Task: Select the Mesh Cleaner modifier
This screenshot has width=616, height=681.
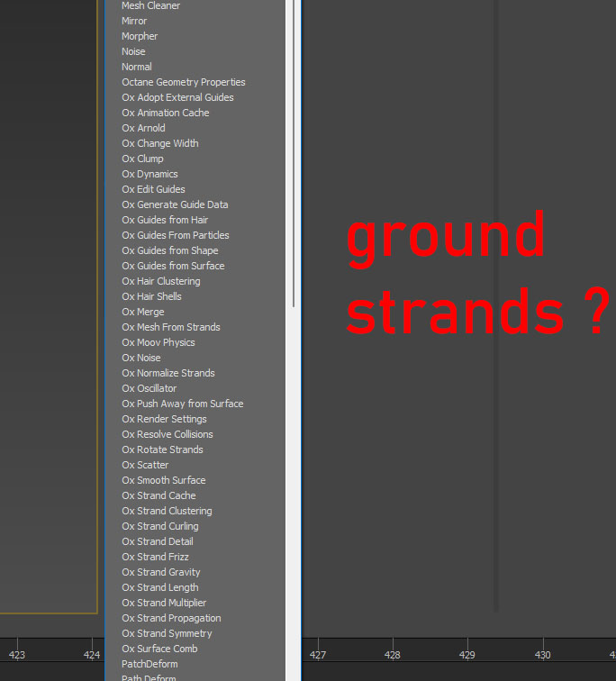Action: [150, 5]
